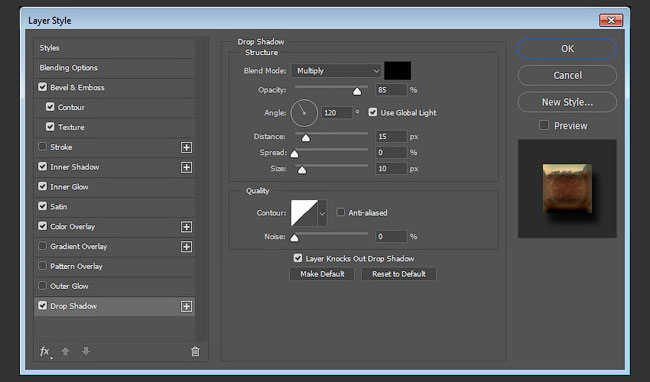
Task: Open the Blend Mode Multiply dropdown
Action: [x=336, y=71]
